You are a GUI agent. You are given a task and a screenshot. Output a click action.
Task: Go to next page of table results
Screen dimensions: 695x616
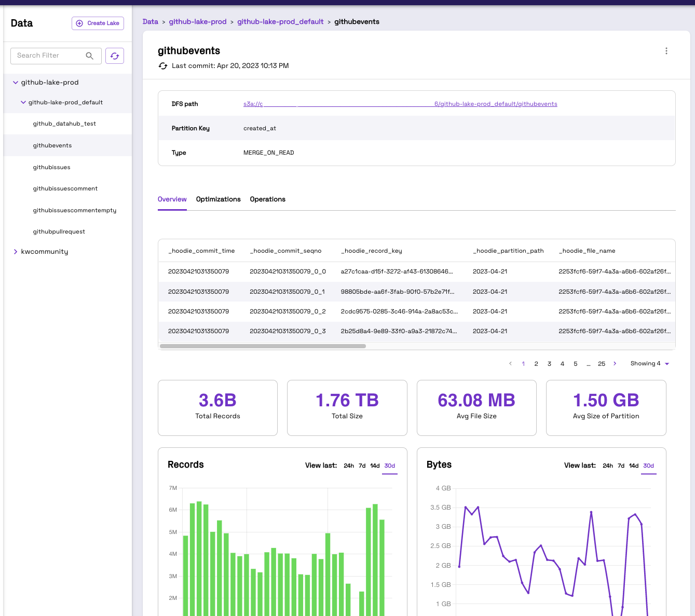(615, 364)
